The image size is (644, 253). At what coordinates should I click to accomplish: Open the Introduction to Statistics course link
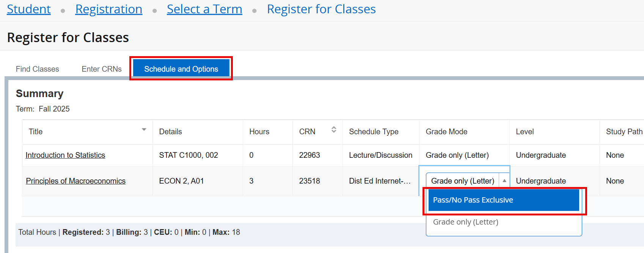pos(65,155)
